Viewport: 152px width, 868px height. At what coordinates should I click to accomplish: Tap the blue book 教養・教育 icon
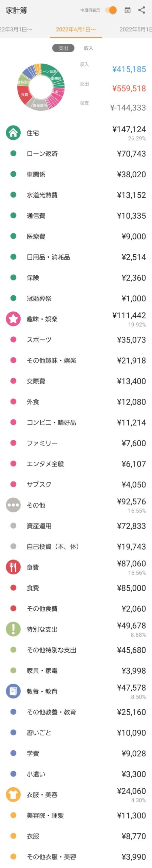[13, 691]
